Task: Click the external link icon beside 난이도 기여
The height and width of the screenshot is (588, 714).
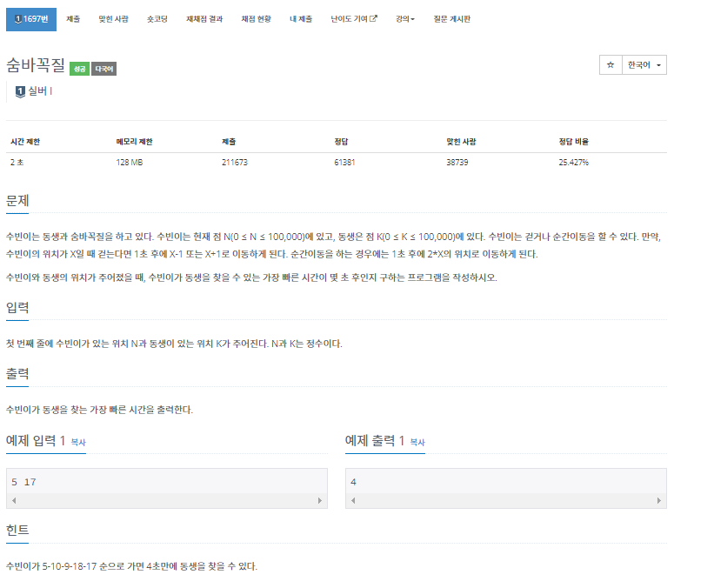Action: pos(373,18)
